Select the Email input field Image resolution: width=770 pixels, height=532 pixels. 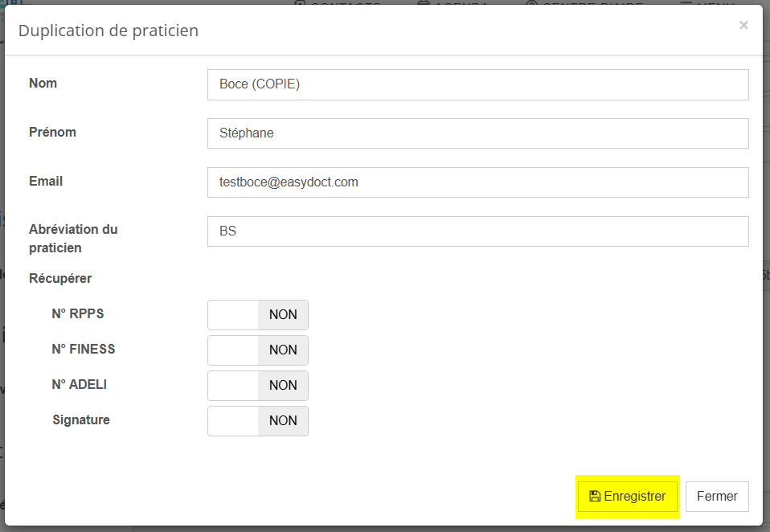point(477,182)
